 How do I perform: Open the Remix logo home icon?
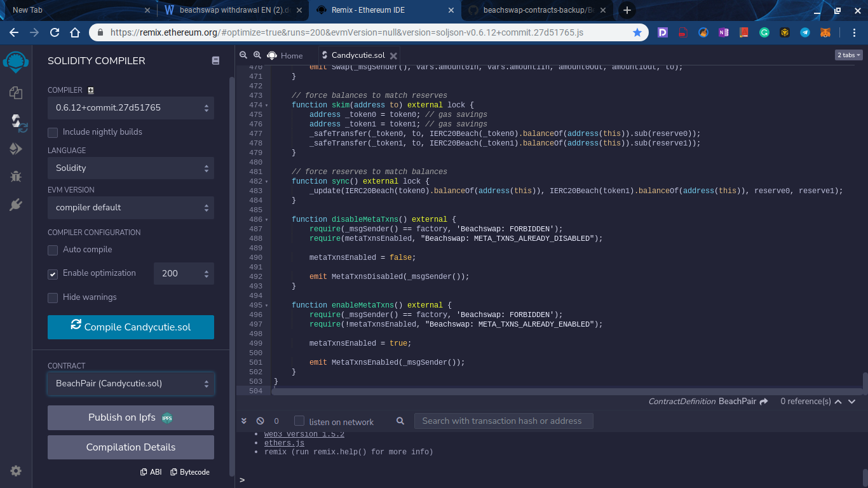point(16,62)
